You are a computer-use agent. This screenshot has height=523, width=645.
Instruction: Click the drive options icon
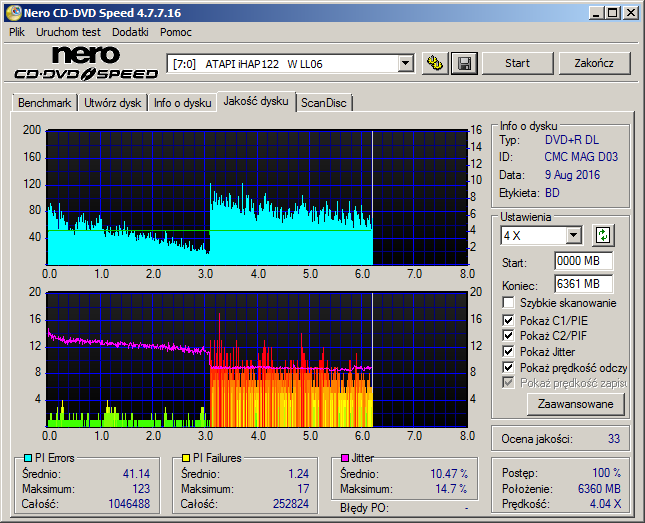435,63
